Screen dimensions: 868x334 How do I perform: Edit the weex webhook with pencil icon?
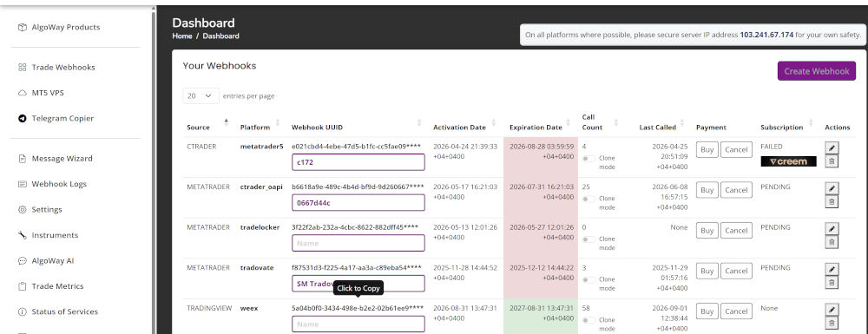point(831,309)
